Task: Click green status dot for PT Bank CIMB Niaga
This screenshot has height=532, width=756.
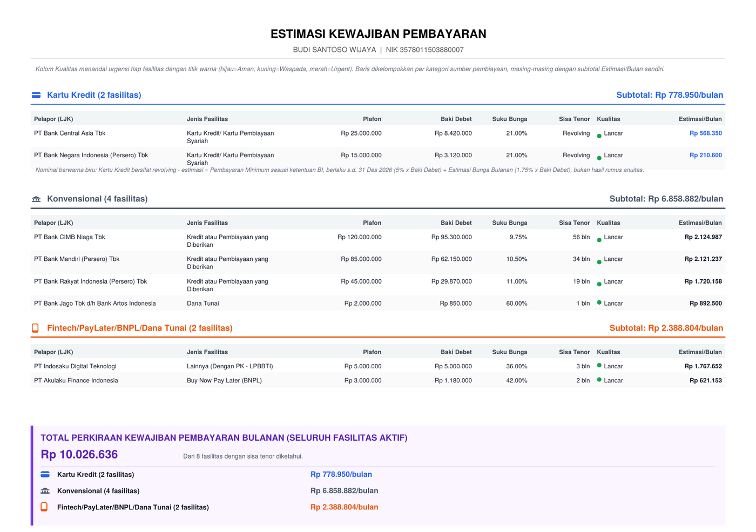Action: click(x=599, y=240)
